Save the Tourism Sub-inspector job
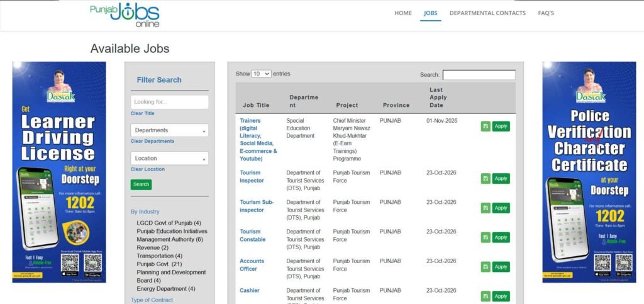644x304 pixels. (x=486, y=208)
